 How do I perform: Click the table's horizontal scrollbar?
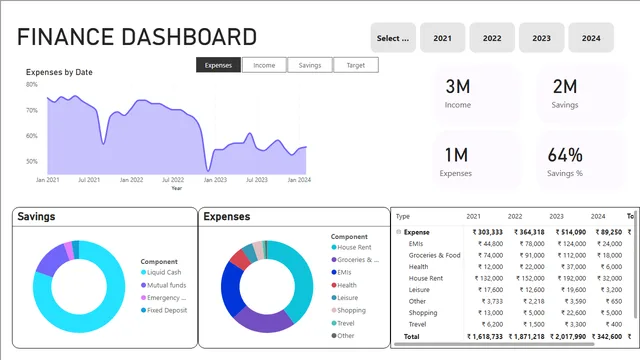pos(494,344)
